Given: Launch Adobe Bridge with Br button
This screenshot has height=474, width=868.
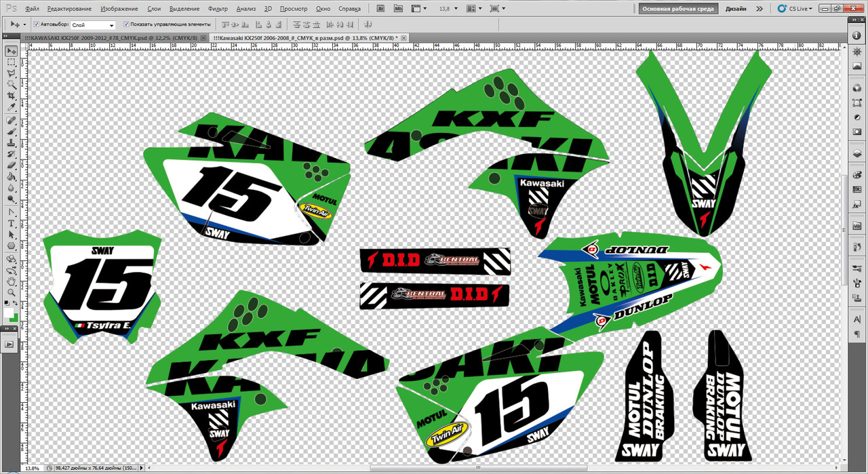Looking at the screenshot, I should 381,9.
